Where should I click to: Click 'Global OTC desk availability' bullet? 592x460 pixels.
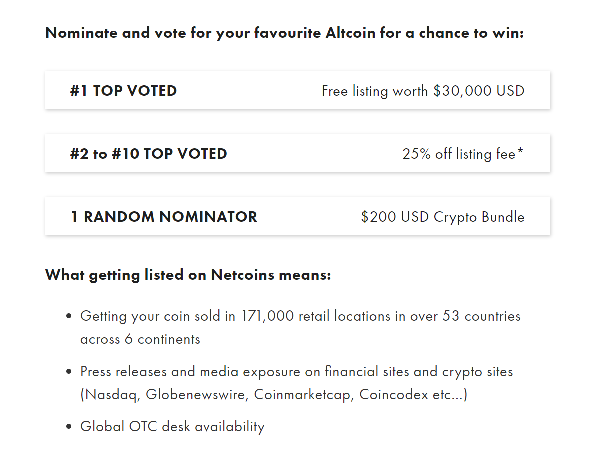point(172,426)
